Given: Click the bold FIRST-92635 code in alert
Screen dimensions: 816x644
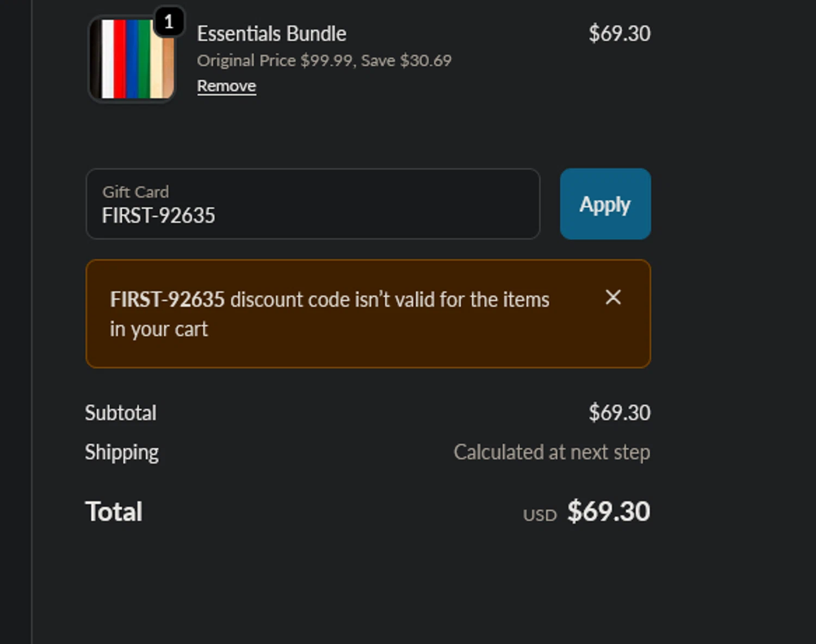Looking at the screenshot, I should pyautogui.click(x=167, y=300).
